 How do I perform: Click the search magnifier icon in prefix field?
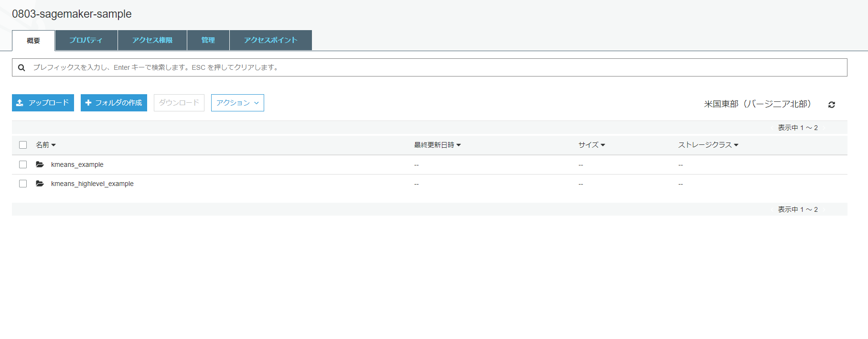coord(21,68)
